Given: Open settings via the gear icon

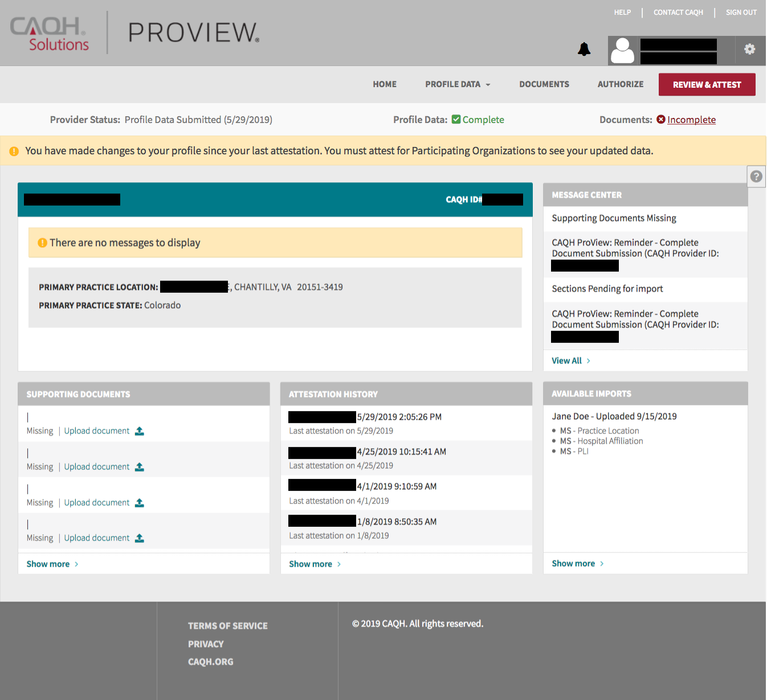Looking at the screenshot, I should click(750, 50).
